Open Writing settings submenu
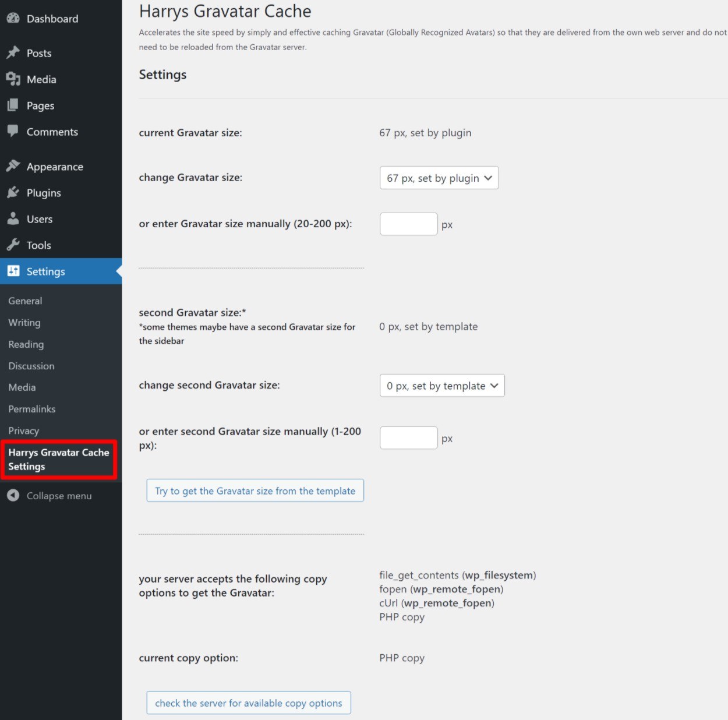 [24, 322]
